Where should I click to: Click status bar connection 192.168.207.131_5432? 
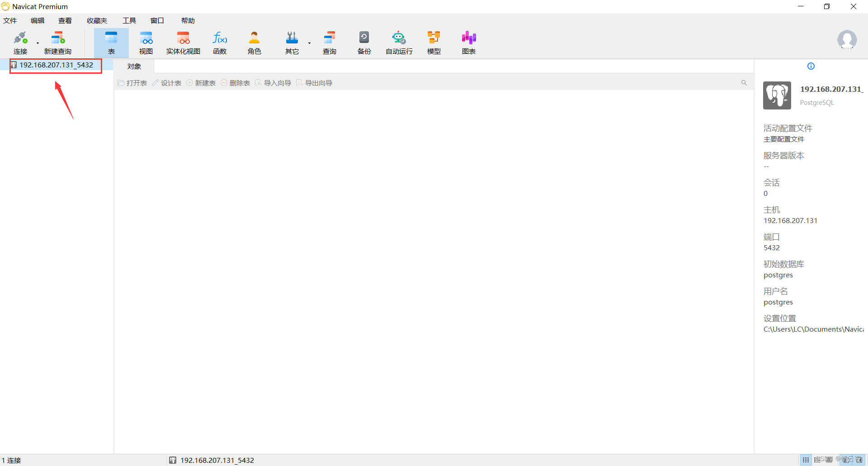point(212,460)
